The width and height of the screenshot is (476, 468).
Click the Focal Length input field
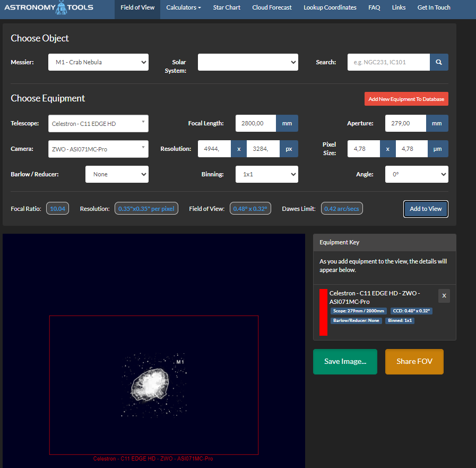point(256,123)
